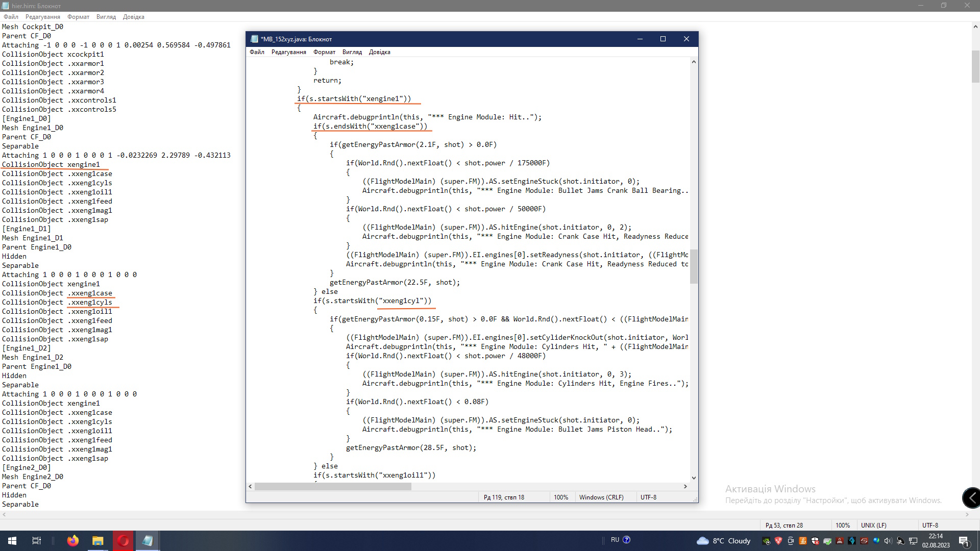Screen dimensions: 980x551
Task: Open Файл menu in MB_152xyz.java window
Action: point(257,52)
